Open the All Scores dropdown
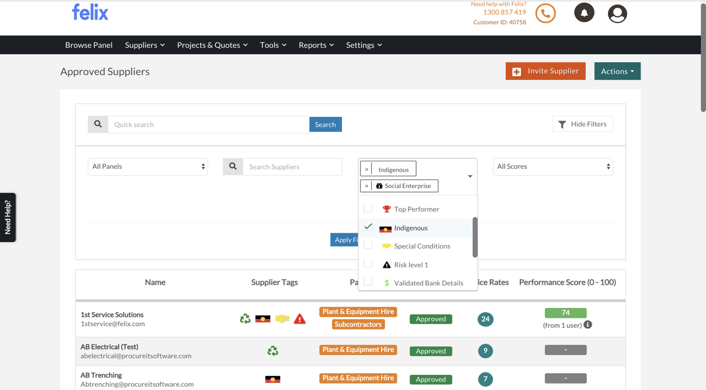The image size is (706, 390). pyautogui.click(x=553, y=167)
